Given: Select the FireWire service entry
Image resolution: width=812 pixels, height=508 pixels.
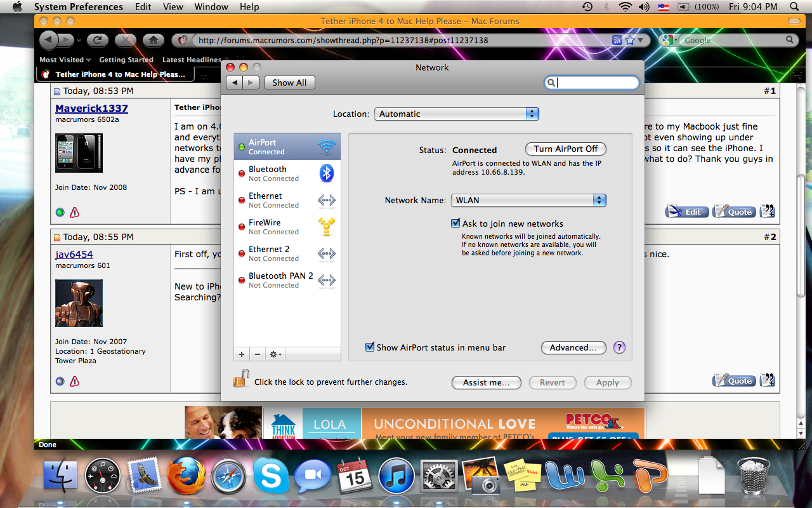Looking at the screenshot, I should (x=287, y=227).
